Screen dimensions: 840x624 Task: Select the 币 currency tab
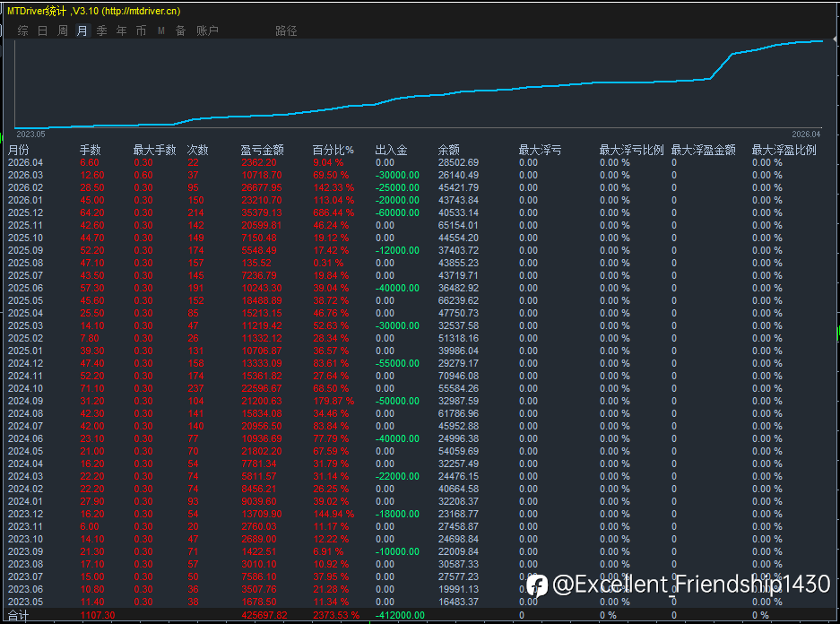tap(141, 30)
